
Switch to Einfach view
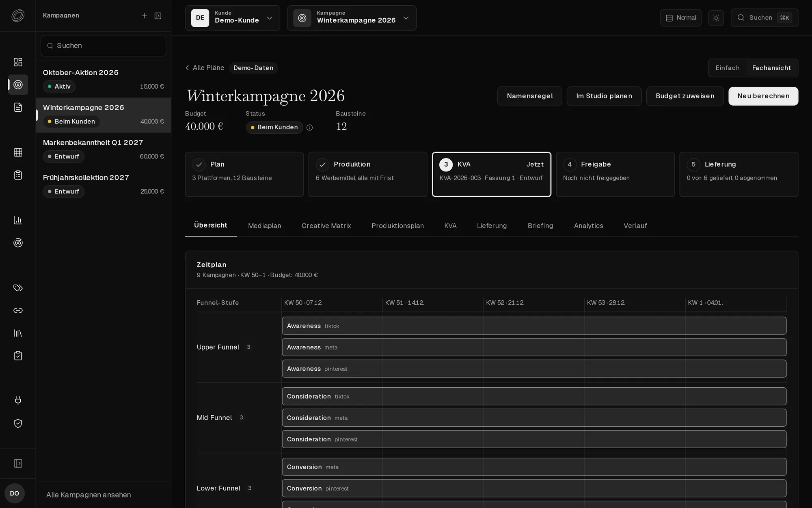[728, 68]
